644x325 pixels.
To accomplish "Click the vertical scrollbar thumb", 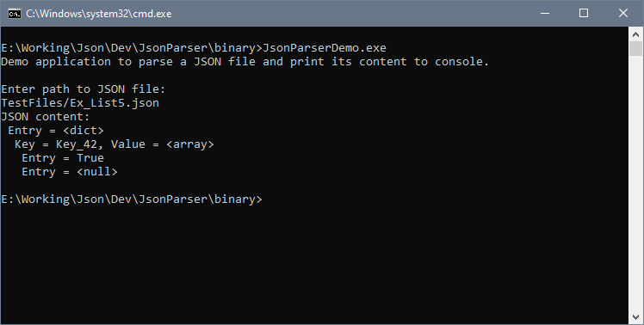I will pos(635,48).
